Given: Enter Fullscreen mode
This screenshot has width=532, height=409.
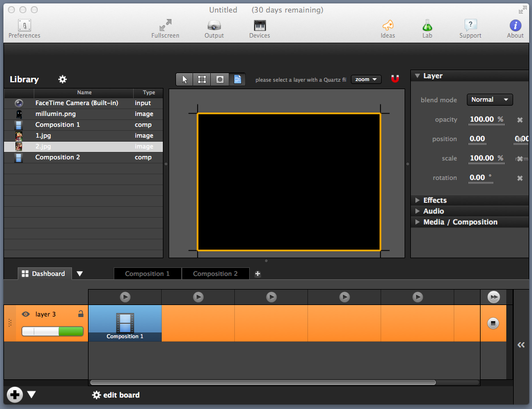Looking at the screenshot, I should pos(165,29).
